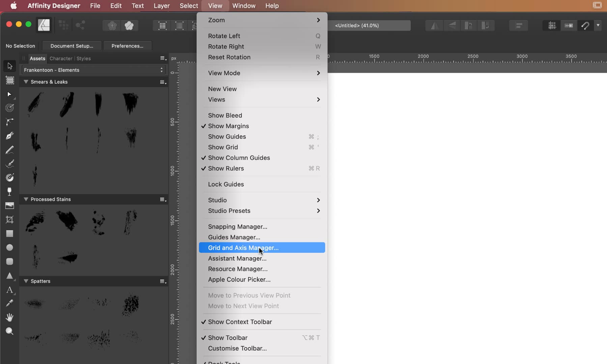Open the Frankentoon - Elements assets dropdown
Image resolution: width=607 pixels, height=364 pixels.
pos(93,70)
